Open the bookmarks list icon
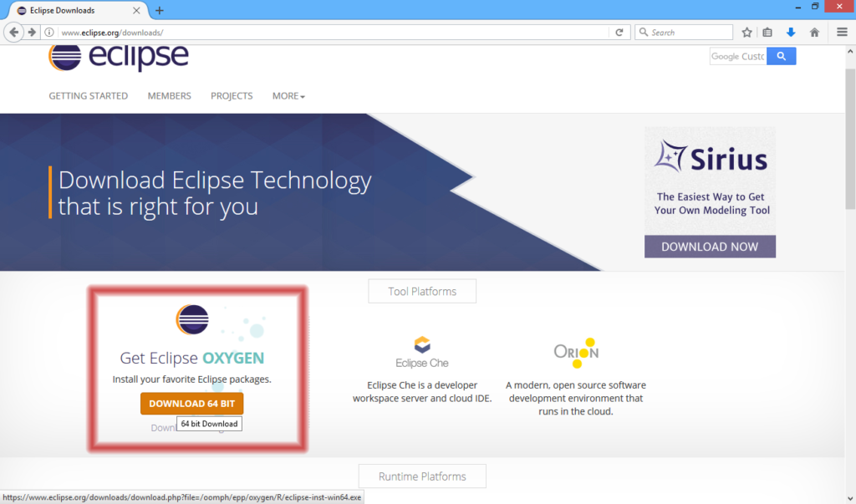The height and width of the screenshot is (504, 856). click(x=767, y=33)
